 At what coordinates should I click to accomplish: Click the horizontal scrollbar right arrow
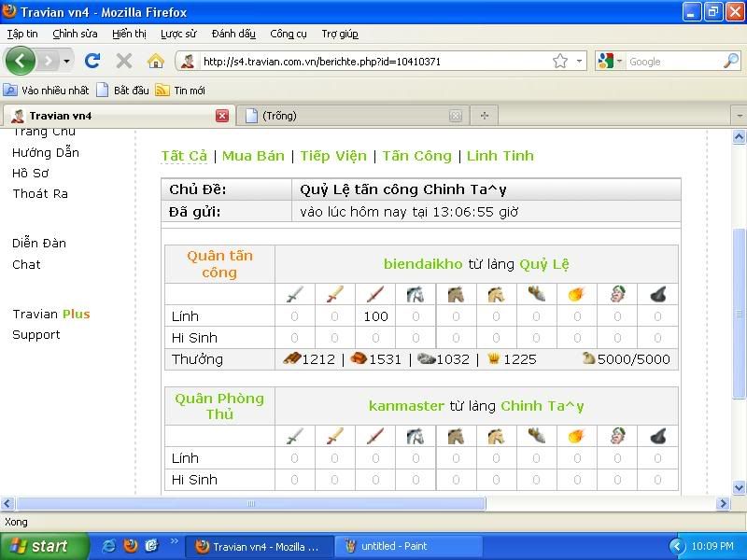pos(723,503)
